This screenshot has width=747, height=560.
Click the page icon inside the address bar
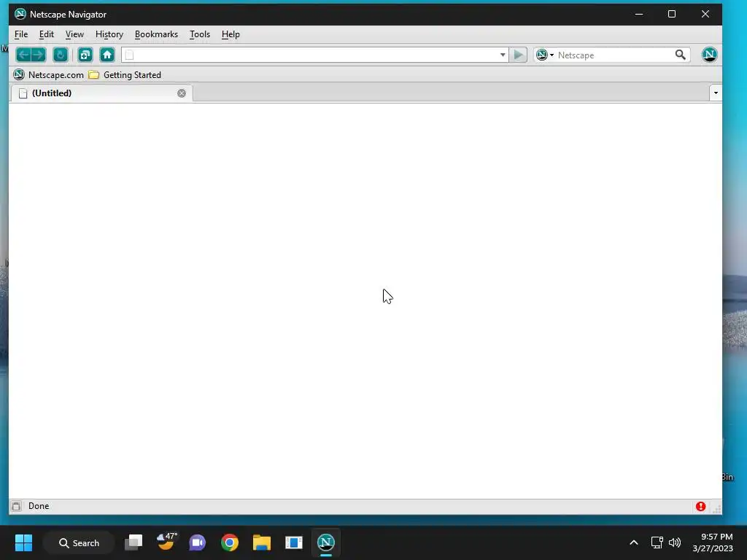(130, 55)
